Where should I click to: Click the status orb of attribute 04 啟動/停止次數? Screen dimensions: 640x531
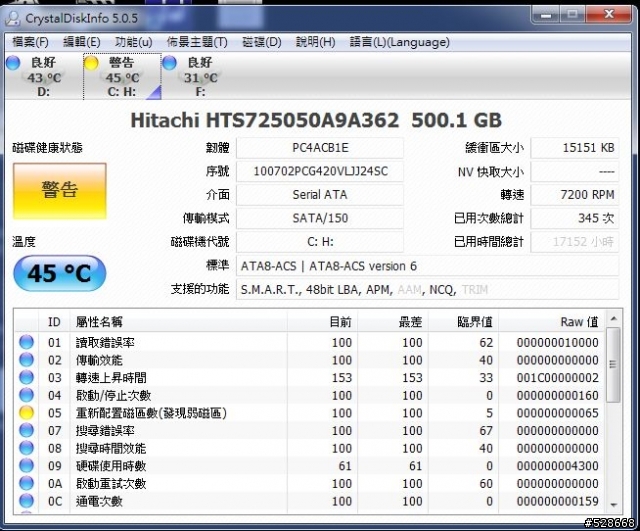pyautogui.click(x=27, y=395)
